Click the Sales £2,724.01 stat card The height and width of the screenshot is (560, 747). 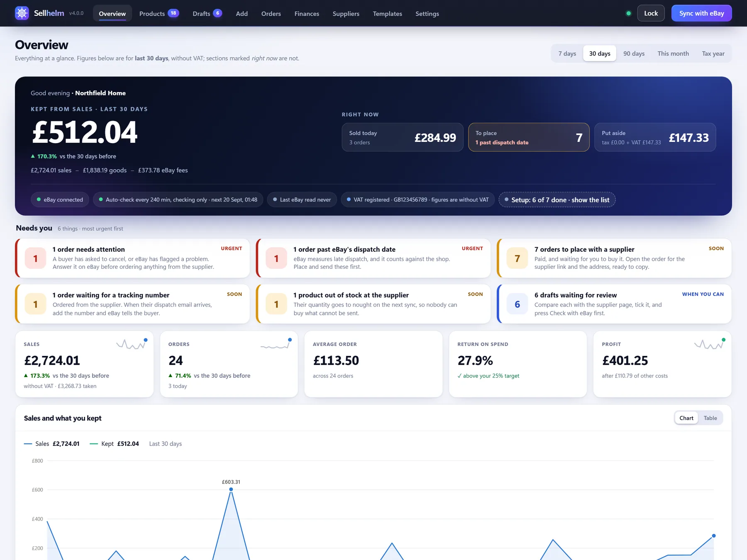coord(84,364)
